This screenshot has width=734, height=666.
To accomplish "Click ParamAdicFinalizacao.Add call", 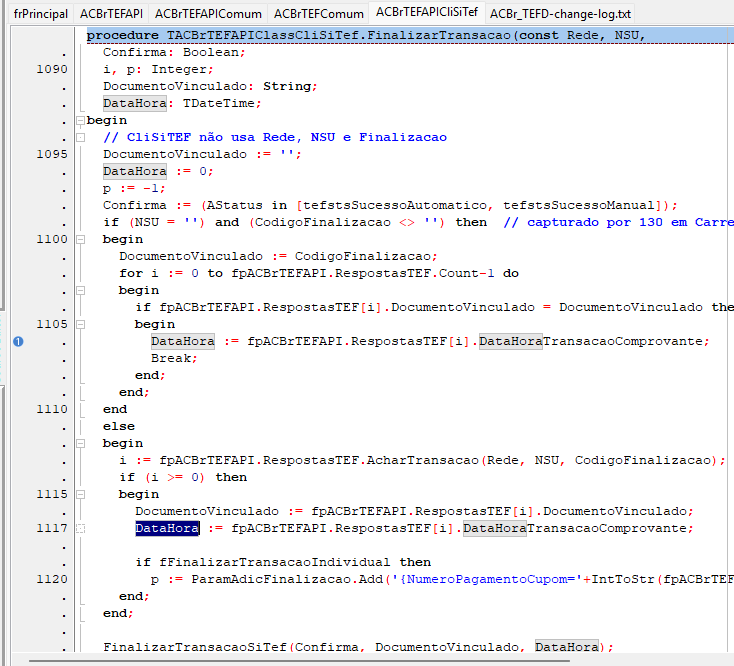I will click(286, 579).
